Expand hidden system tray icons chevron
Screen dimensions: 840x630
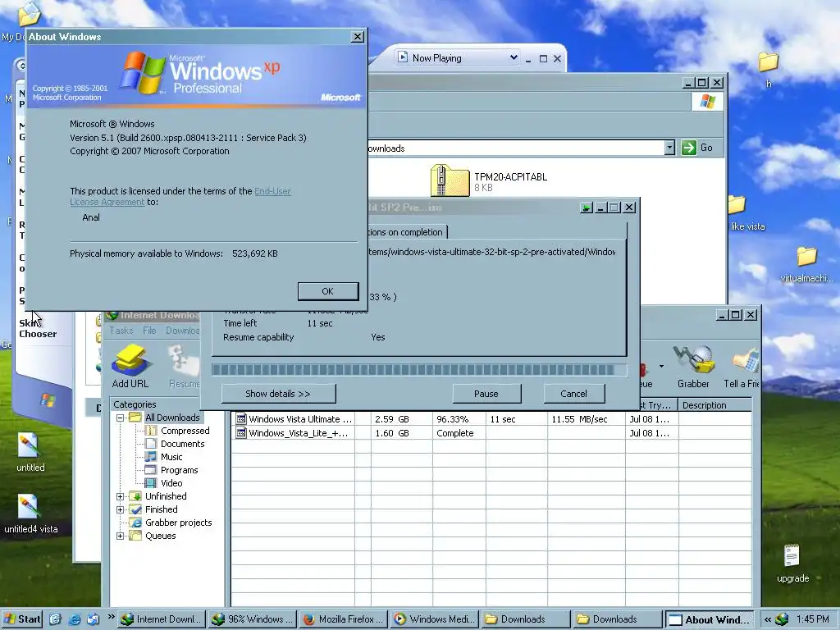[x=768, y=620]
